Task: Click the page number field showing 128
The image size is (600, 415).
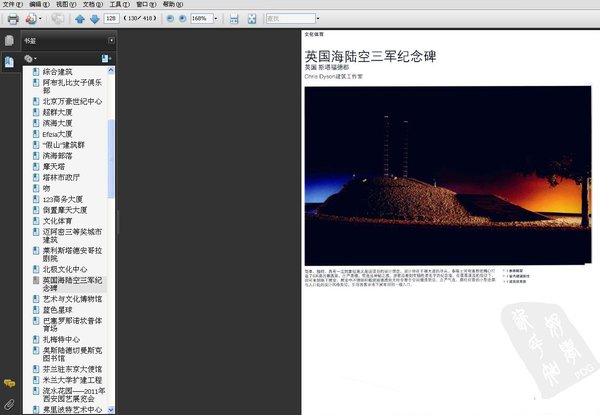Action: (111, 18)
